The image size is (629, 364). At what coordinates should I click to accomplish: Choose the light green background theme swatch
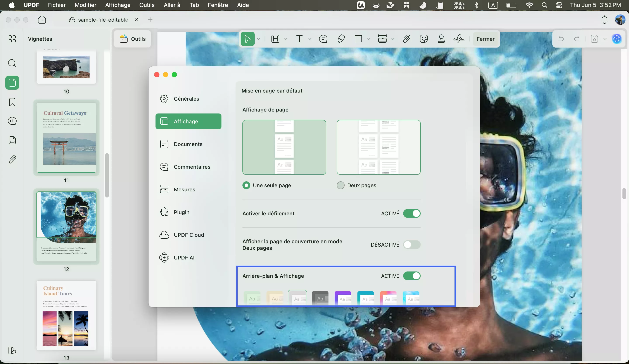click(252, 298)
